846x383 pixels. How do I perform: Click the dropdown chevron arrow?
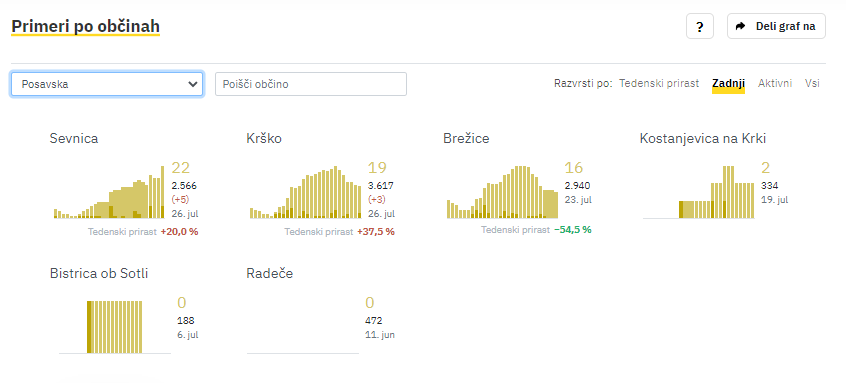(193, 84)
